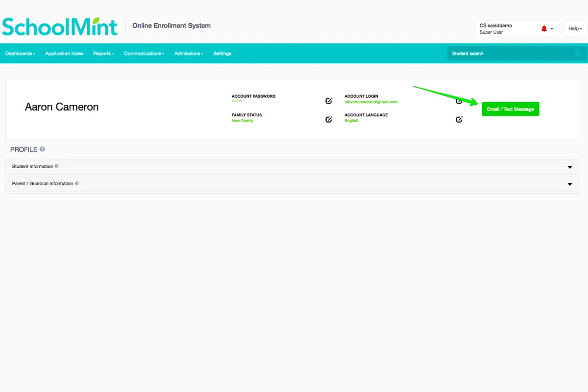Open the Settings page
The height and width of the screenshot is (392, 588).
pos(222,53)
